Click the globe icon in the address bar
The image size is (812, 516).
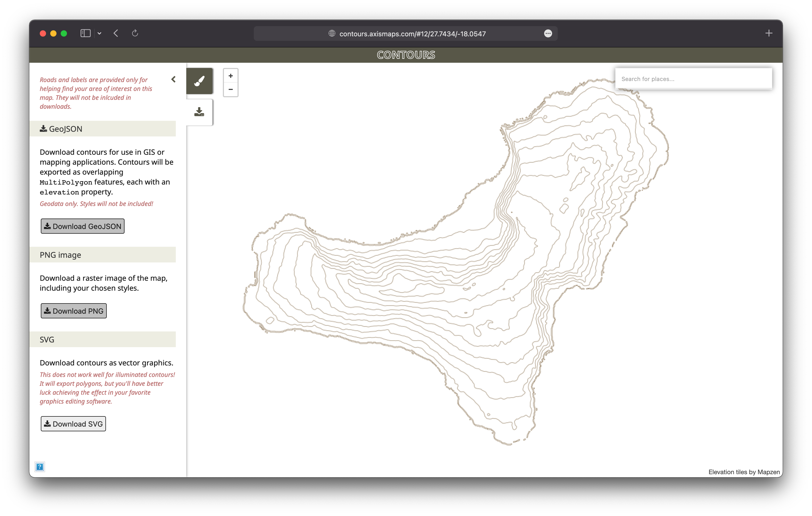(x=331, y=33)
